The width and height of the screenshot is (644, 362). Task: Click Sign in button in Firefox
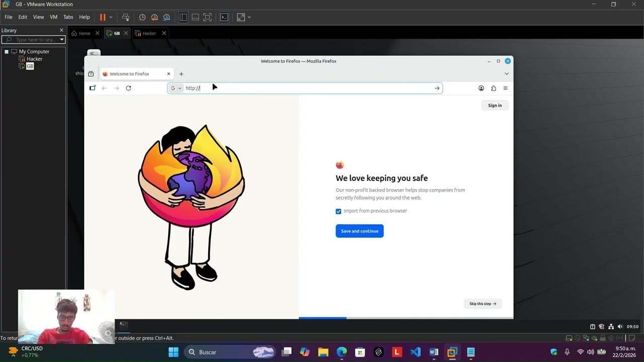point(495,106)
